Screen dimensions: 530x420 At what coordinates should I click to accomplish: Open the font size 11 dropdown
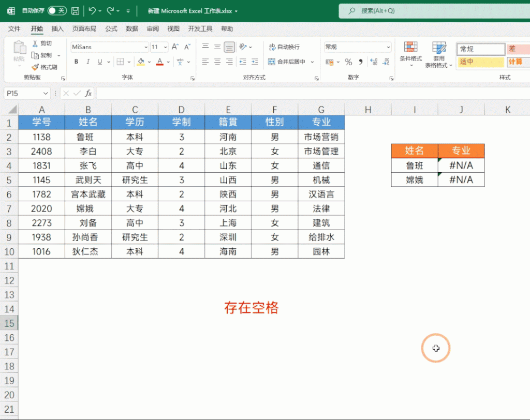(165, 47)
